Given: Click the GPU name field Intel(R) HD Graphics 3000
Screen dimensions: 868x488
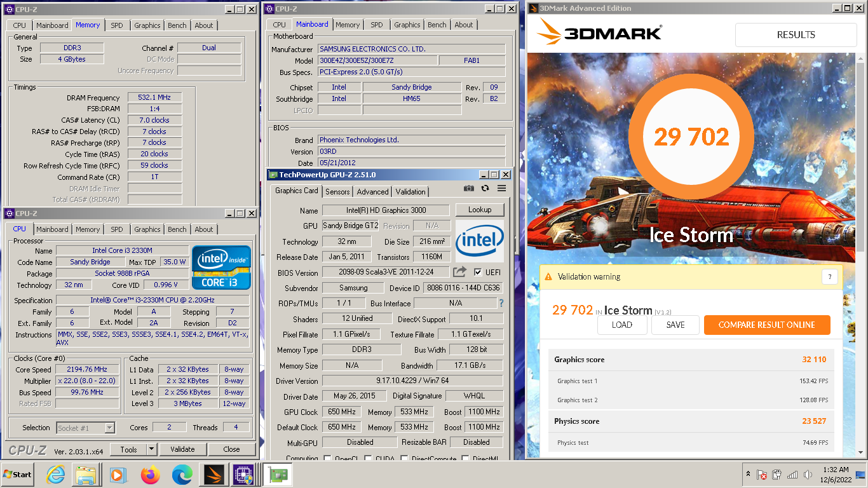Looking at the screenshot, I should click(387, 210).
